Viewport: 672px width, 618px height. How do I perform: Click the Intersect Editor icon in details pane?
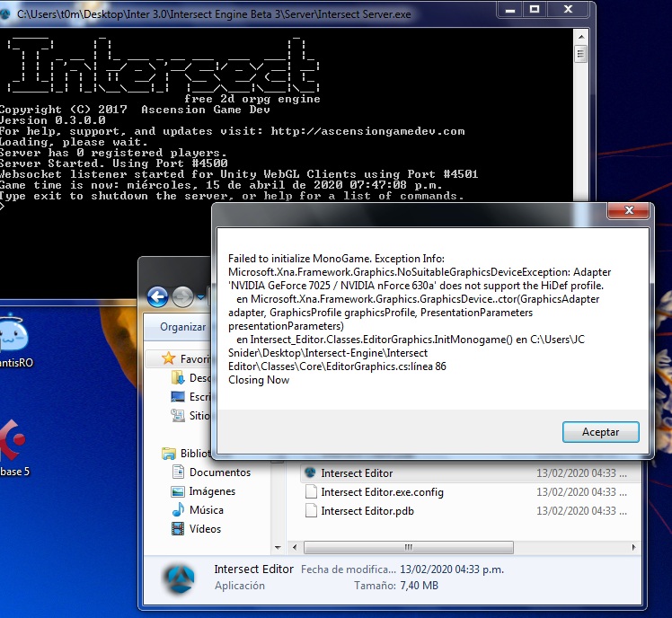180,578
